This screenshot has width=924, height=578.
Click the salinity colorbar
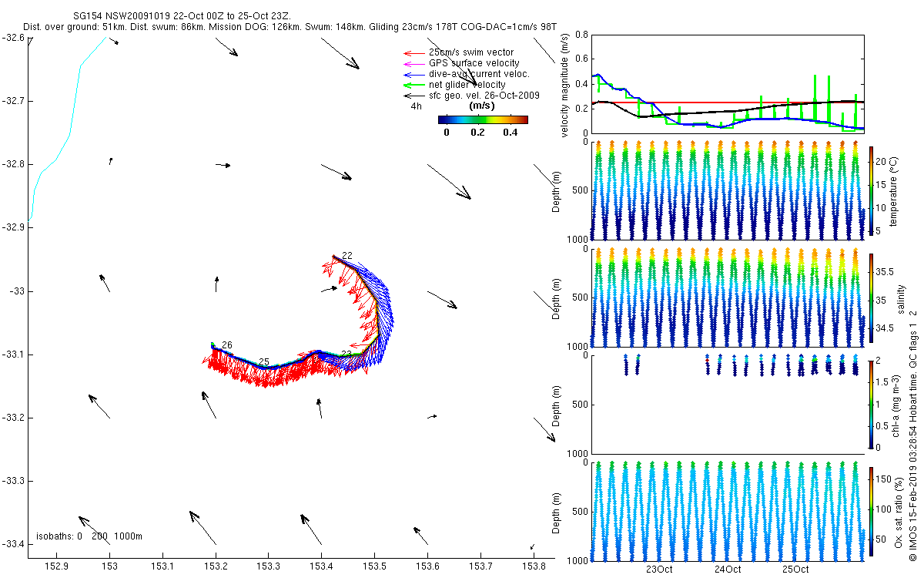(x=871, y=297)
